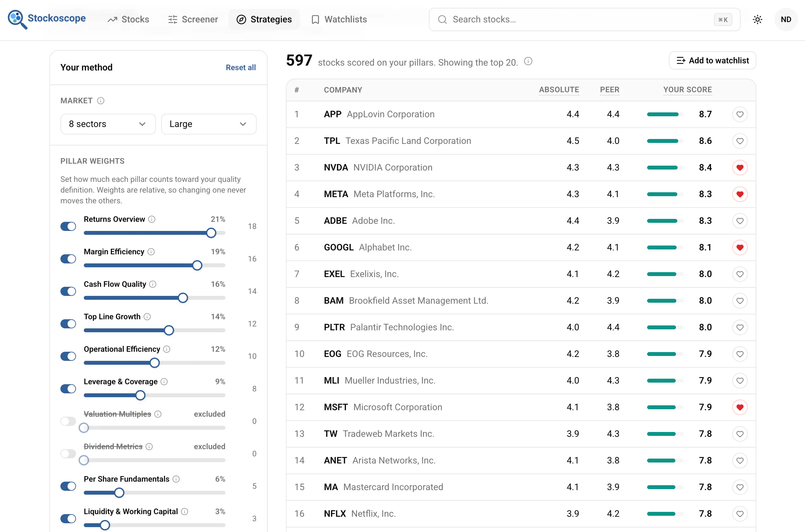805x532 pixels.
Task: Click the heart icon for Adobe Inc.
Action: 740,221
